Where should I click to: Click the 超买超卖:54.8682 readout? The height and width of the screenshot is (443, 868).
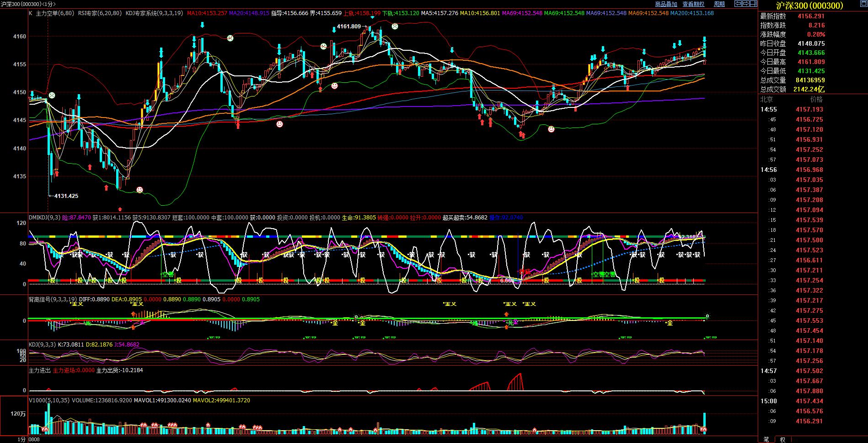(465, 218)
